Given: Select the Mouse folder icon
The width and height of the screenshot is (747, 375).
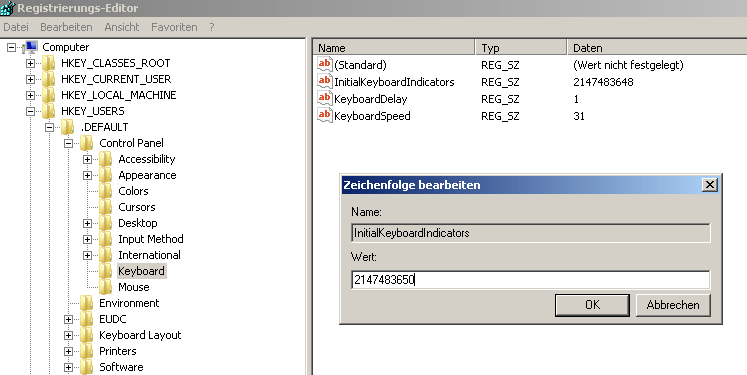Looking at the screenshot, I should point(105,287).
